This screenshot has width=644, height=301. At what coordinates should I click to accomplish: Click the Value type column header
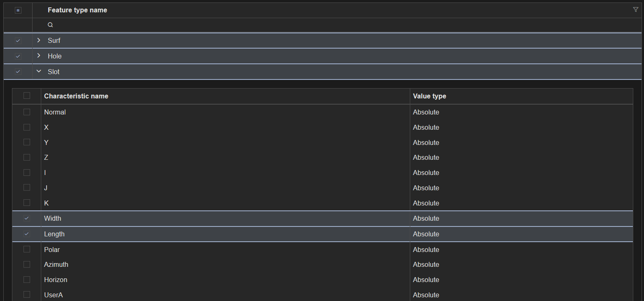(x=430, y=96)
